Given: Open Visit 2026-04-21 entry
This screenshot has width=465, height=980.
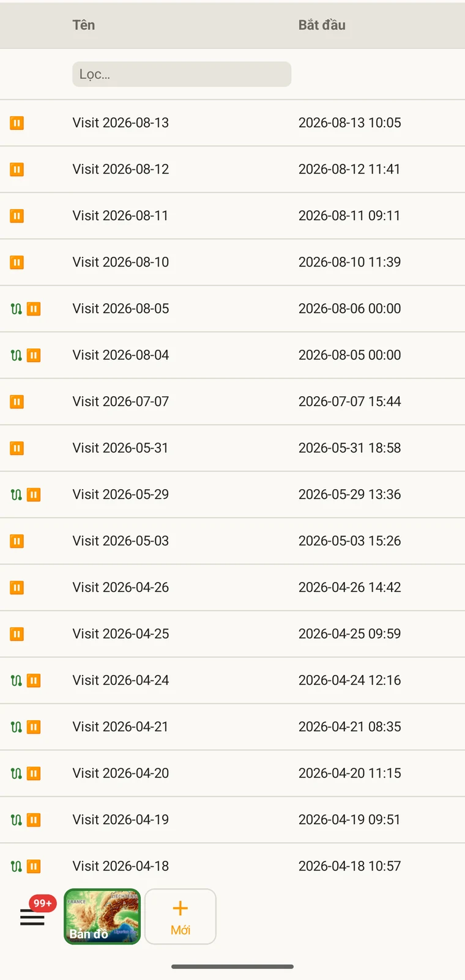Looking at the screenshot, I should [x=121, y=727].
